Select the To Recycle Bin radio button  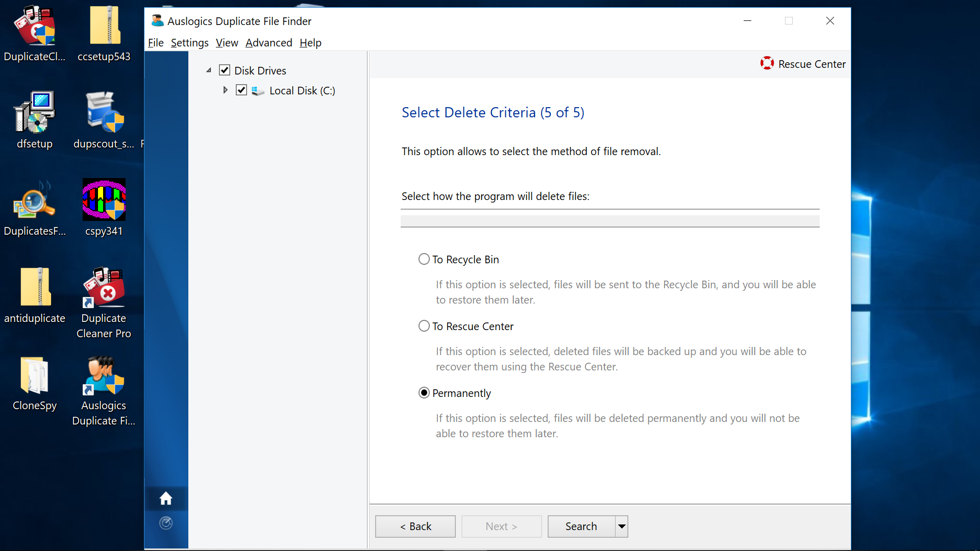(x=424, y=259)
